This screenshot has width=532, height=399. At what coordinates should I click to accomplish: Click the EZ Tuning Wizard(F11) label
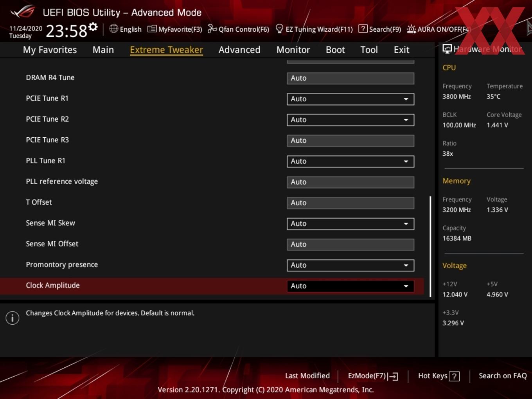point(319,29)
